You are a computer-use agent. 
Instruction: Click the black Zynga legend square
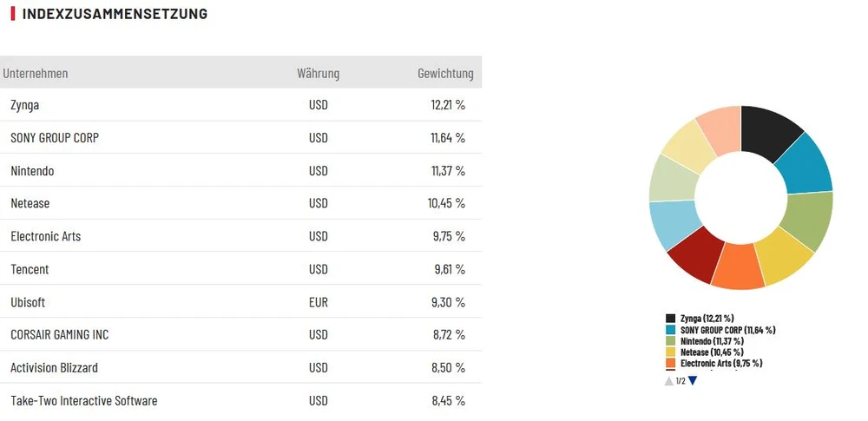(671, 319)
